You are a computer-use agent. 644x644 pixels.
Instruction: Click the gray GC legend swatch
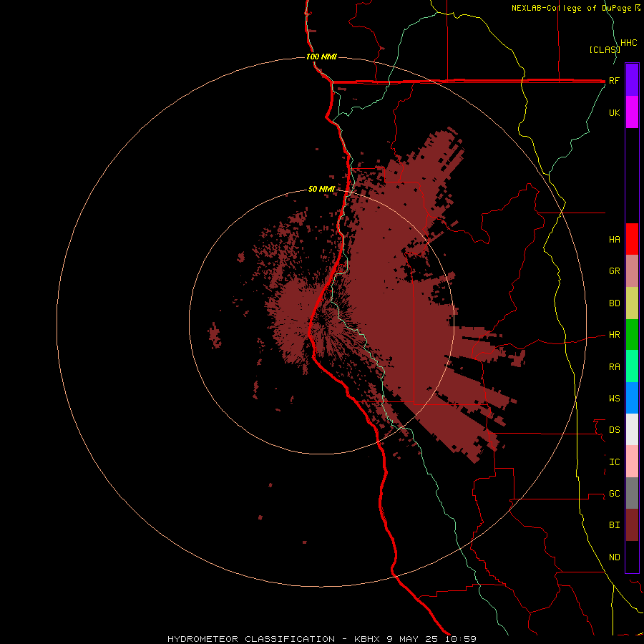pos(632,493)
